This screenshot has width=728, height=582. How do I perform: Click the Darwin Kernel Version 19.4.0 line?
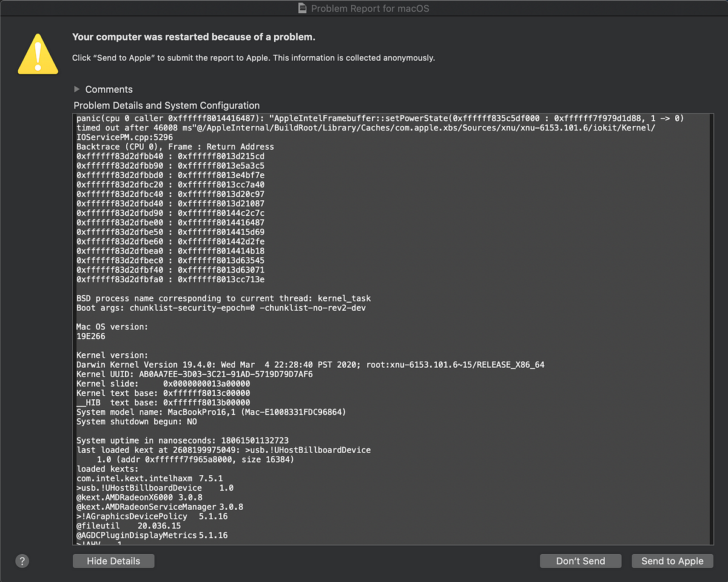coord(310,365)
